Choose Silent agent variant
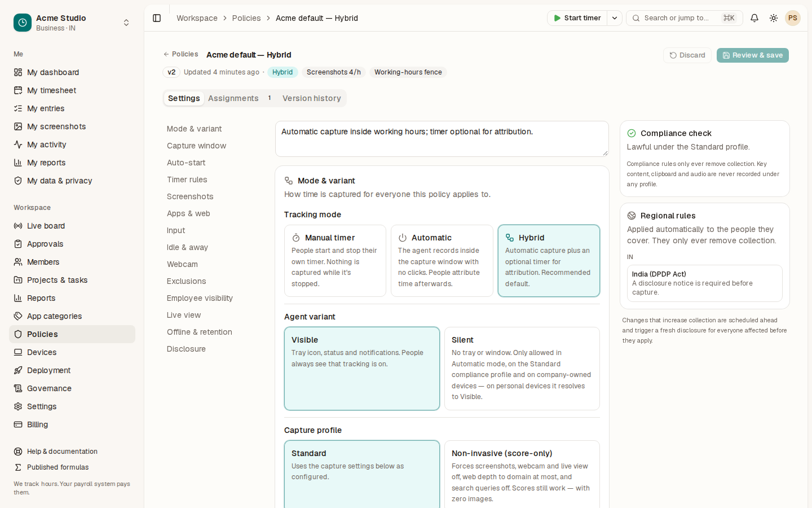The height and width of the screenshot is (508, 812). (522, 369)
